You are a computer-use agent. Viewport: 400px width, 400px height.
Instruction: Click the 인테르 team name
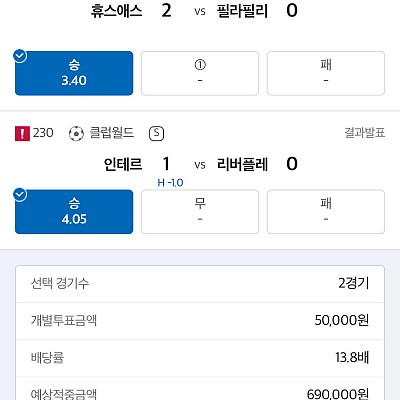point(123,164)
